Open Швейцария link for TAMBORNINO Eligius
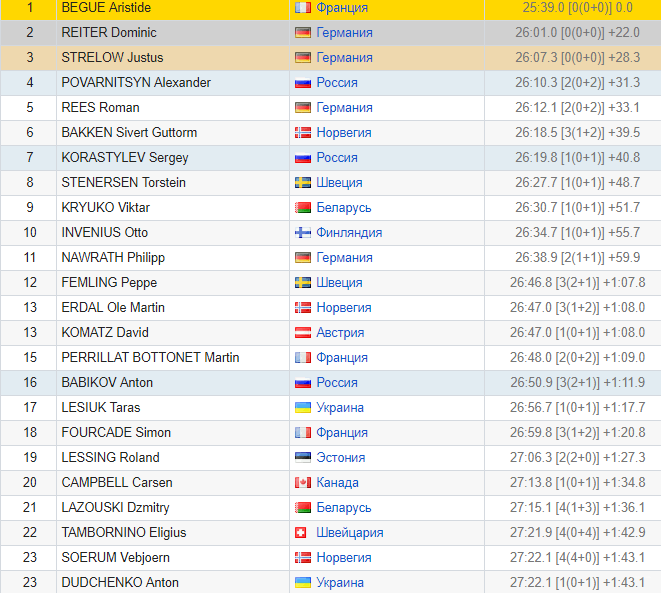Image resolution: width=661 pixels, height=593 pixels. (x=350, y=533)
